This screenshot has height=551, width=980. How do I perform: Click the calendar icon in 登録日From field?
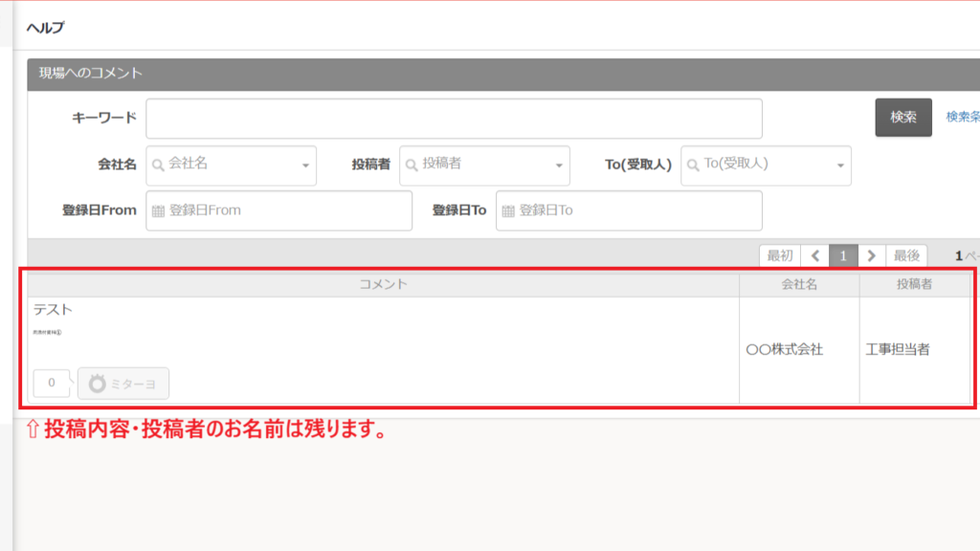click(x=159, y=210)
